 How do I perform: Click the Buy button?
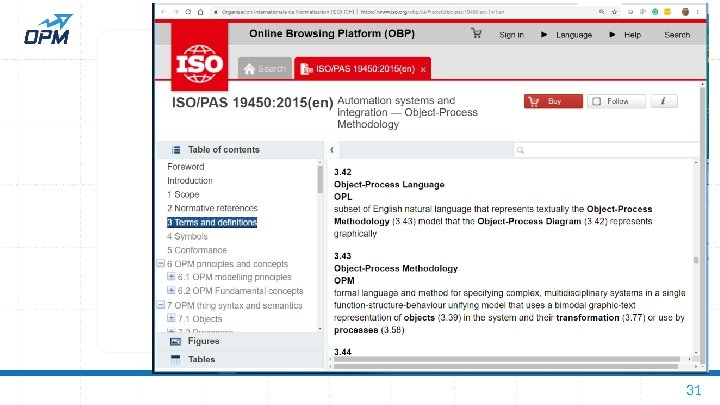pyautogui.click(x=553, y=101)
